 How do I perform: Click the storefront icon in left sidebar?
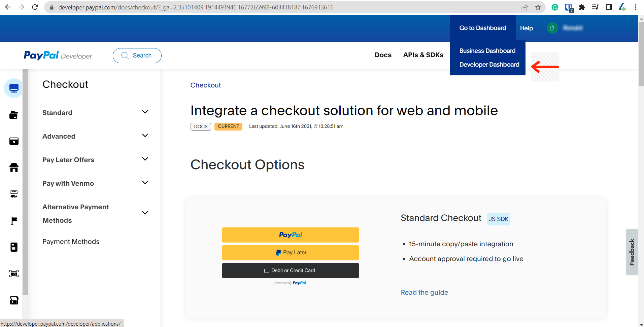14,168
